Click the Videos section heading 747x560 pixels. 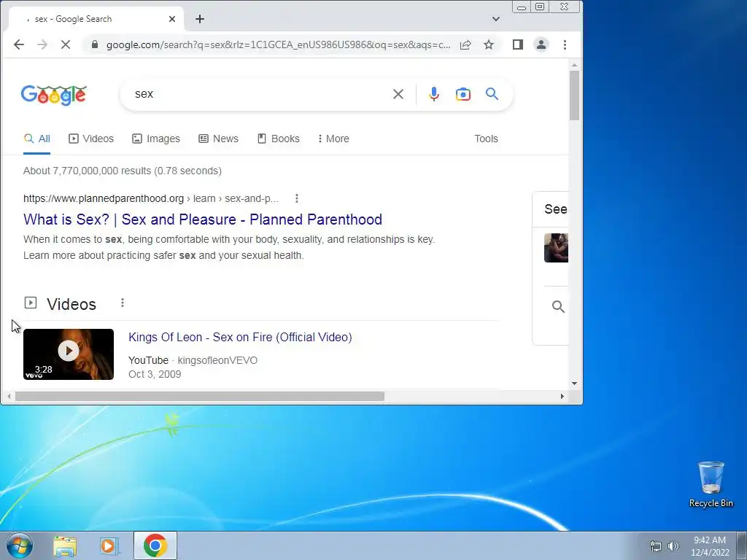click(x=71, y=304)
